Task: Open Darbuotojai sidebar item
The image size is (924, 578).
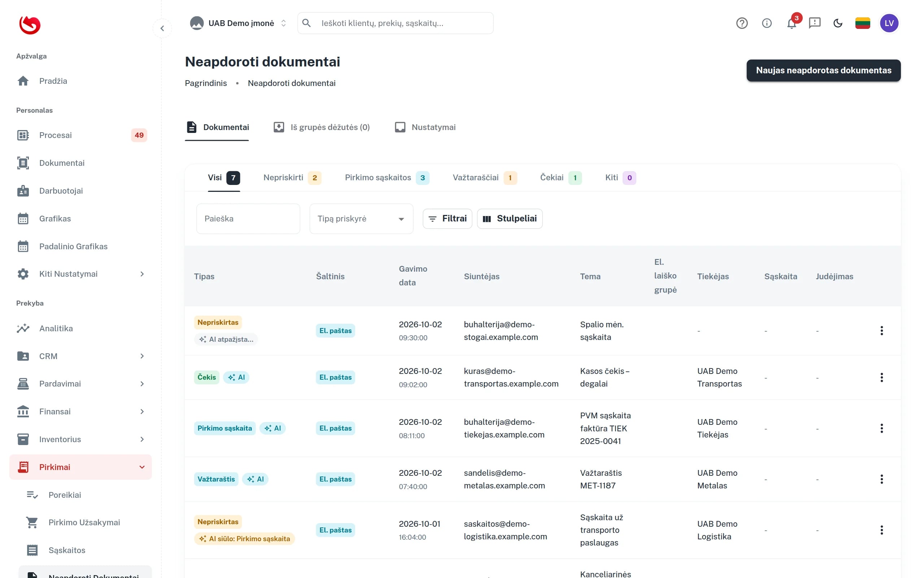Action: pyautogui.click(x=80, y=191)
